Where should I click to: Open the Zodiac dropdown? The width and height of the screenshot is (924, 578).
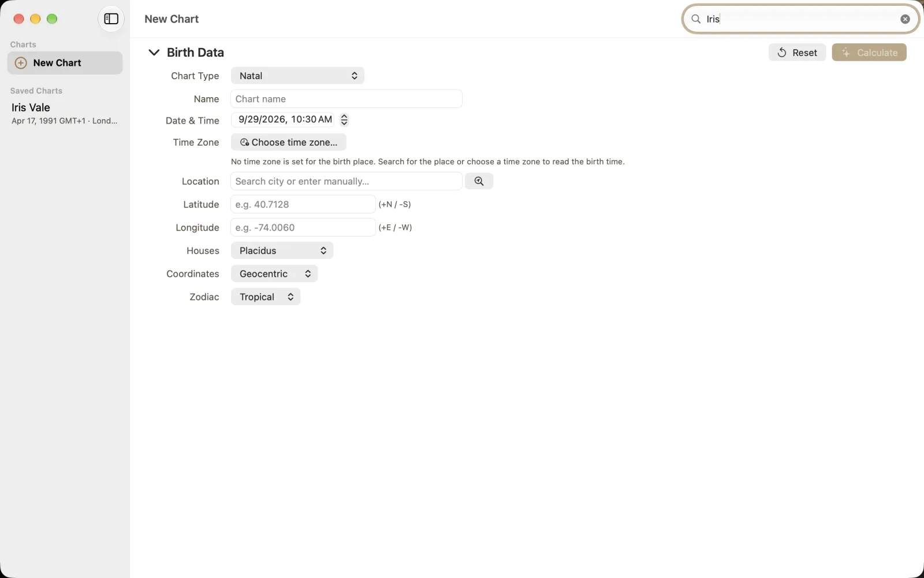point(266,297)
